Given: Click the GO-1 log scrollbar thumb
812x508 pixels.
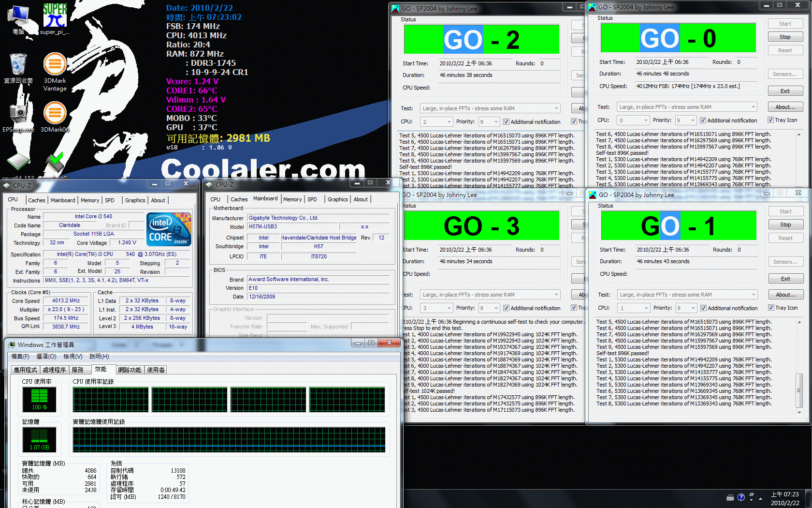Looking at the screenshot, I should (x=799, y=390).
